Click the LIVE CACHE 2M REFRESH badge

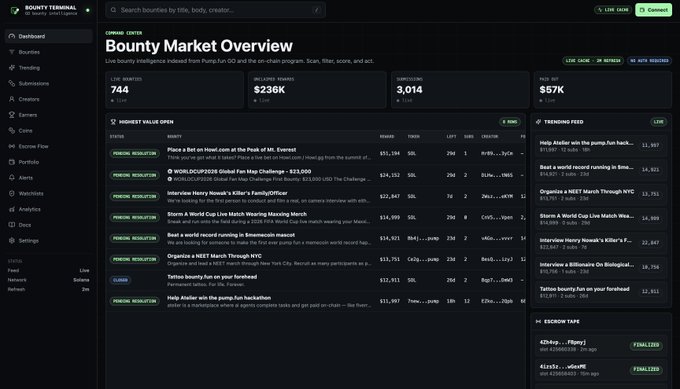[x=593, y=61]
